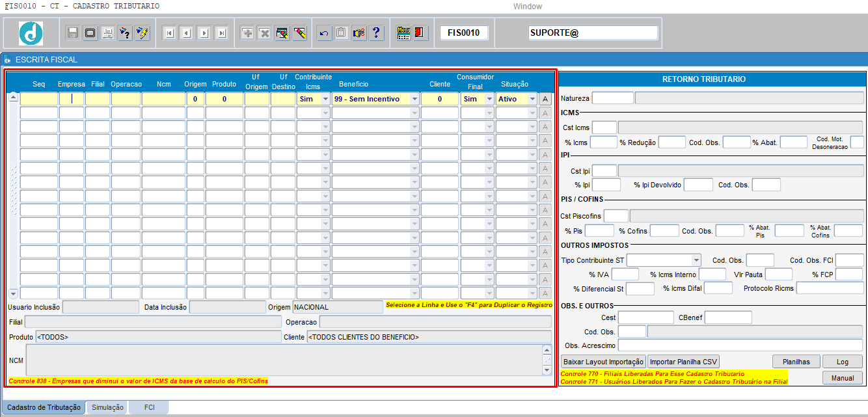
Task: Click the % Icms field
Action: (603, 142)
